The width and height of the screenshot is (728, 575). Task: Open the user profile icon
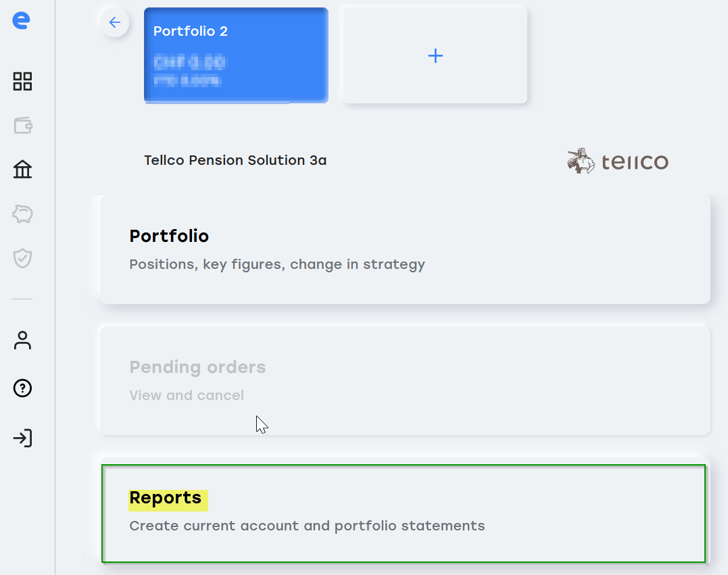point(22,340)
